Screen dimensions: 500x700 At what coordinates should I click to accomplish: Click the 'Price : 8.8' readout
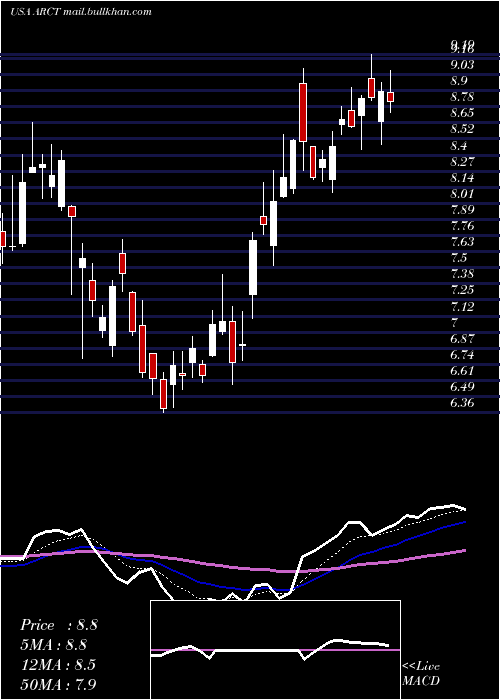click(58, 625)
